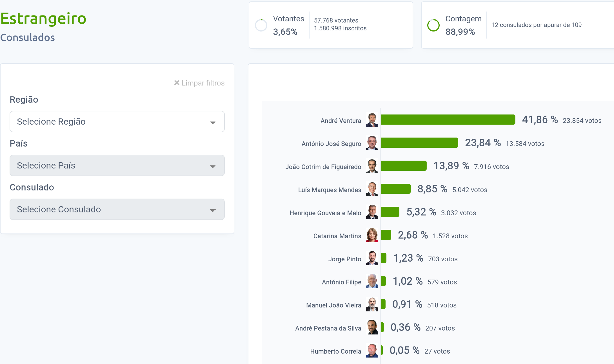Click the X icon beside Limpar filtros
614x364 pixels.
click(x=177, y=83)
